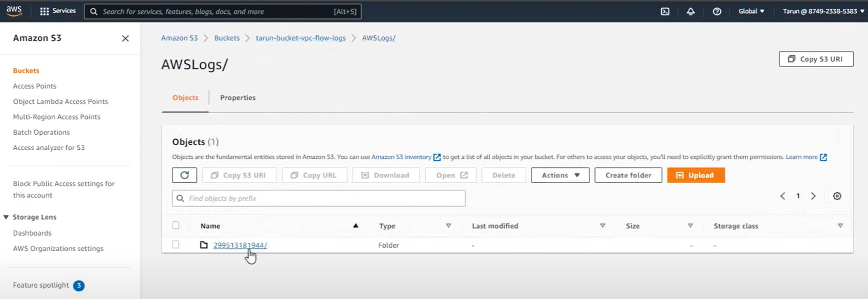Click the Copy URL button

[314, 175]
